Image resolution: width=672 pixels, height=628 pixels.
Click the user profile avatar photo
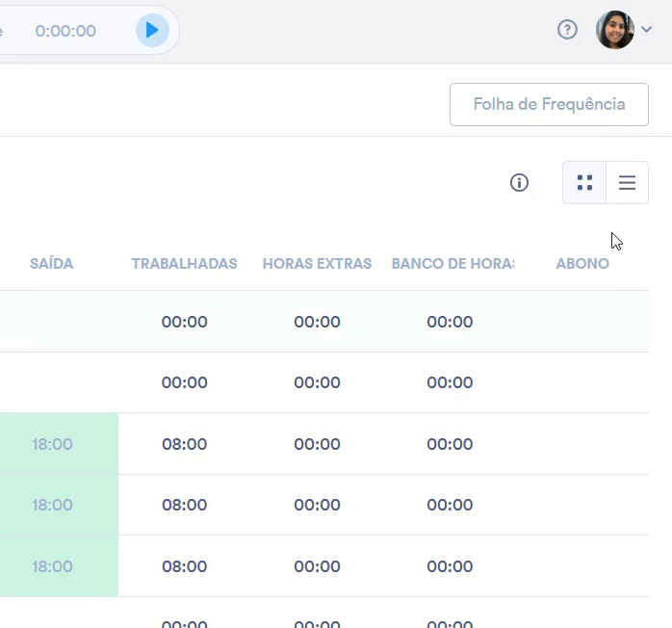pyautogui.click(x=615, y=30)
